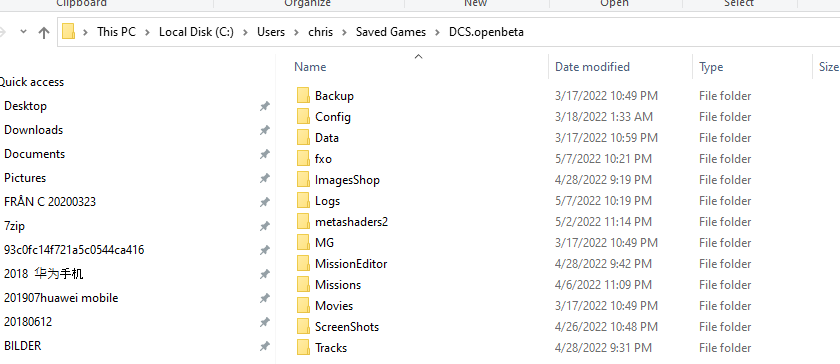The image size is (840, 364).
Task: Click the ImagesShop folder icon
Action: coord(303,180)
